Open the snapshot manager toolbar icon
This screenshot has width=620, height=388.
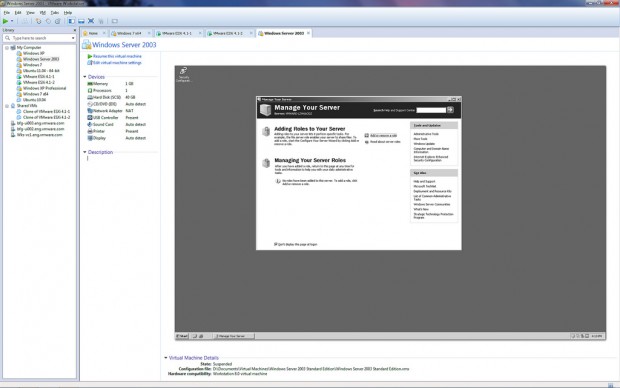point(57,21)
